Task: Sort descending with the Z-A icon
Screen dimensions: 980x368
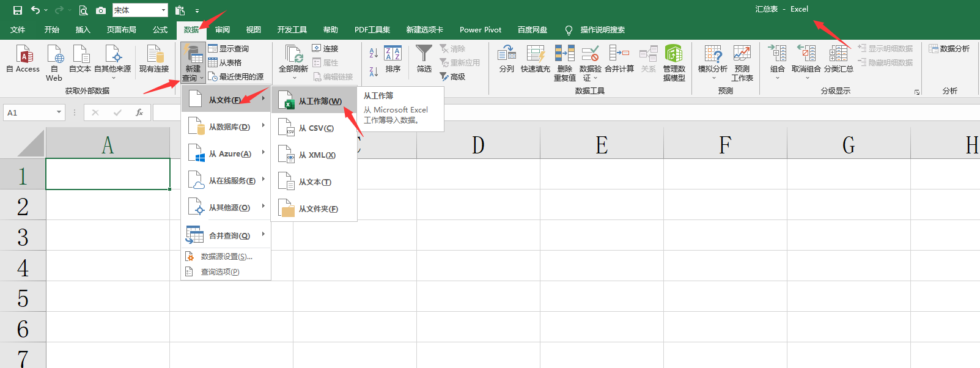Action: [x=374, y=72]
